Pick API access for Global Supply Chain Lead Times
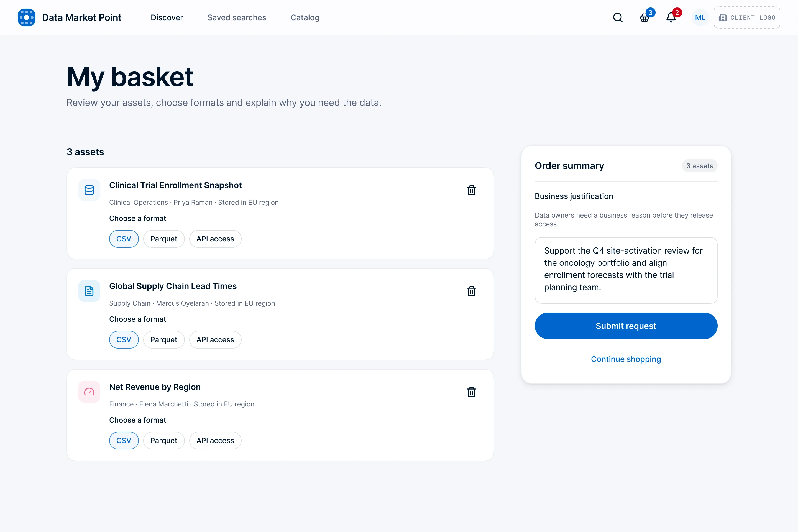 (216, 340)
